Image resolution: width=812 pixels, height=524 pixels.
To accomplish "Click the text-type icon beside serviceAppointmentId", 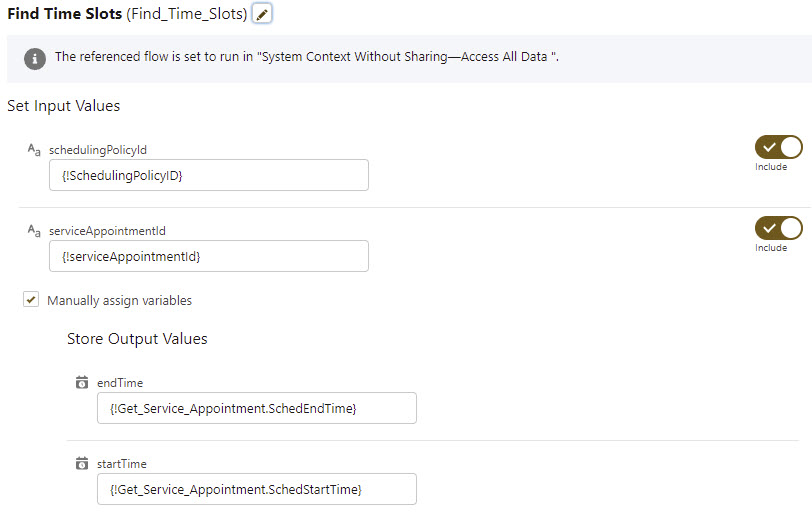I will 34,231.
